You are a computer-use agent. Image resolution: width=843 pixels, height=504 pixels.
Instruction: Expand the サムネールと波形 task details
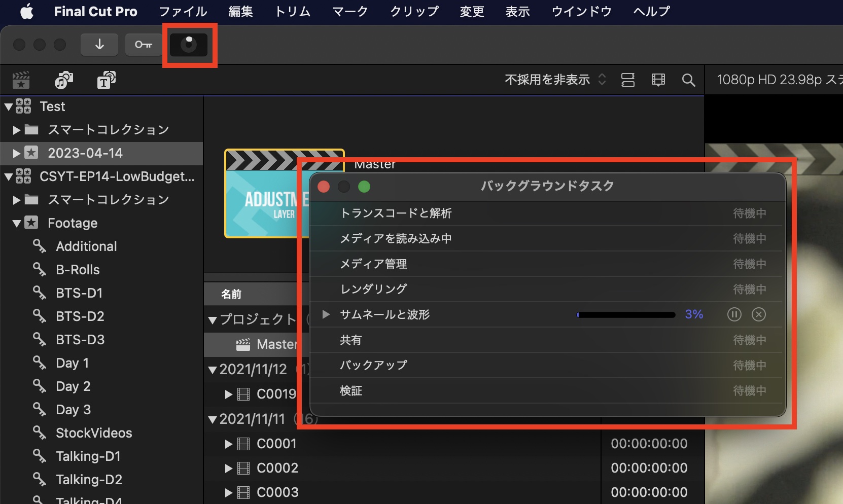326,314
